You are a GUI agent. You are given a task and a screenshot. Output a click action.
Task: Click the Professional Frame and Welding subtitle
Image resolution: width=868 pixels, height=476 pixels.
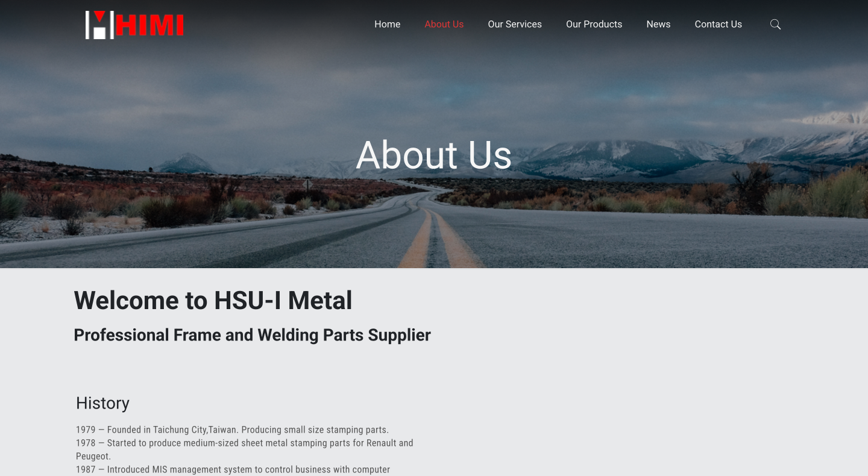pos(252,335)
